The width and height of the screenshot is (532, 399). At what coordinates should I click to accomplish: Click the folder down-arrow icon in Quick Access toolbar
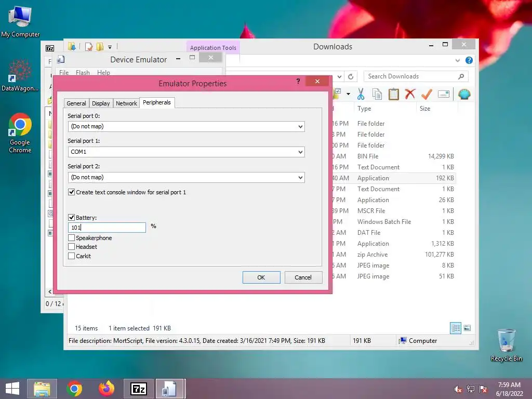[72, 46]
